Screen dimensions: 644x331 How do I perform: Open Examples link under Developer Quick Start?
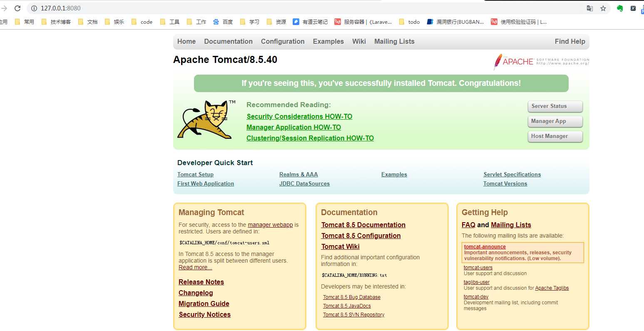coord(394,174)
